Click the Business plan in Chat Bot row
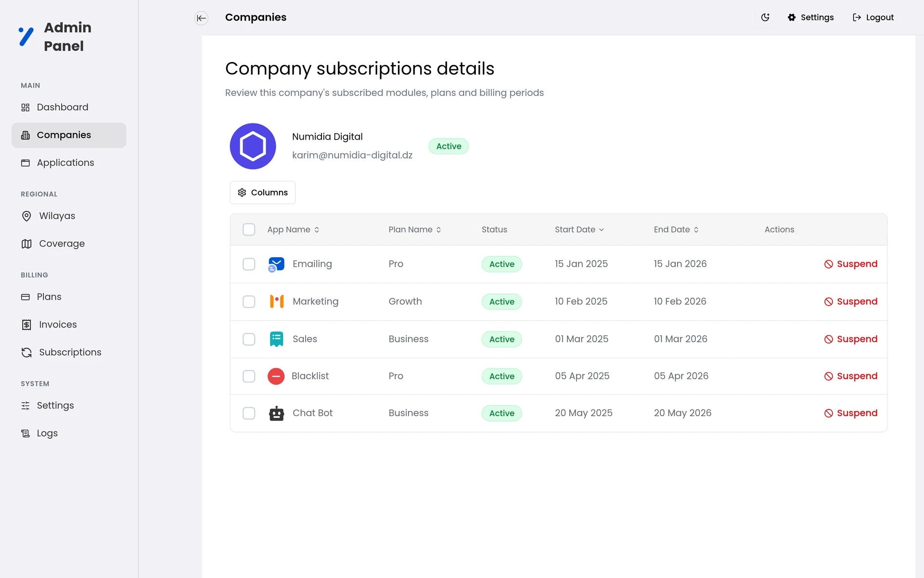The height and width of the screenshot is (578, 924). [x=408, y=413]
